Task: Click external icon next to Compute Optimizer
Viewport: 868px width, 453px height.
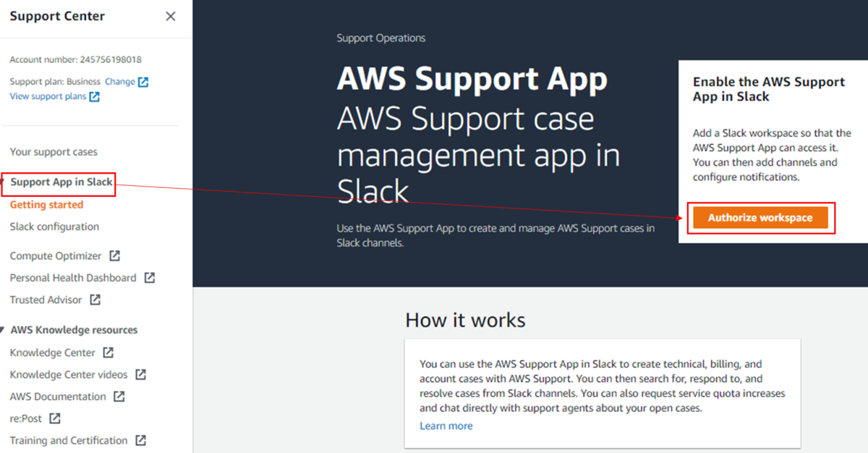Action: tap(114, 255)
